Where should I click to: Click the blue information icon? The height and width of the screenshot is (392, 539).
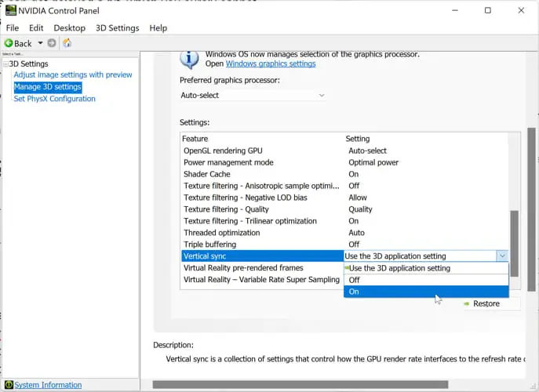pos(189,59)
